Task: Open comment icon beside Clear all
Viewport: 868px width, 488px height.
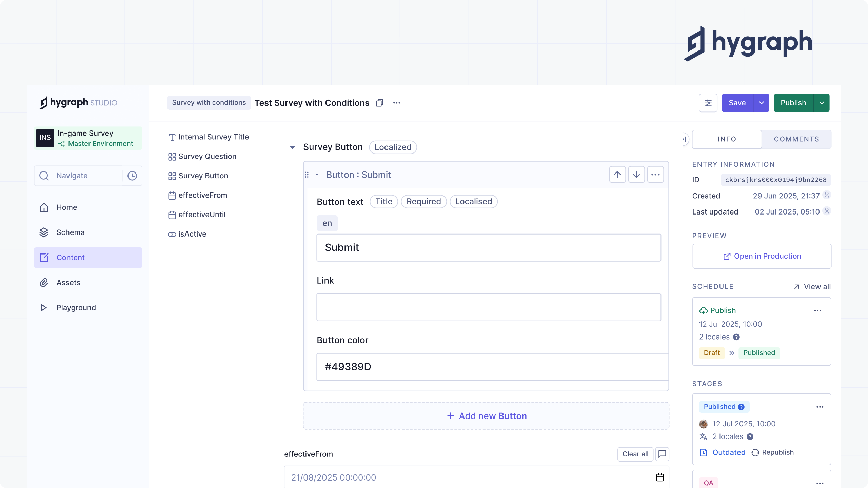Action: tap(662, 454)
